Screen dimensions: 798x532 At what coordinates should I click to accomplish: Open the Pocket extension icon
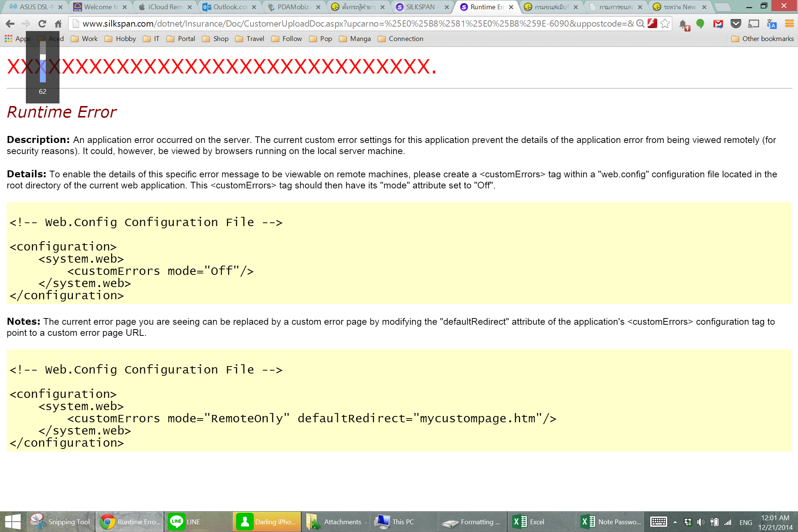(x=736, y=24)
